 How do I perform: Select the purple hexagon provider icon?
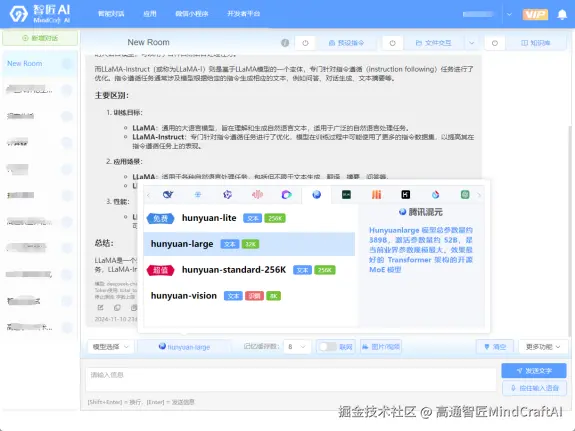[x=227, y=194]
